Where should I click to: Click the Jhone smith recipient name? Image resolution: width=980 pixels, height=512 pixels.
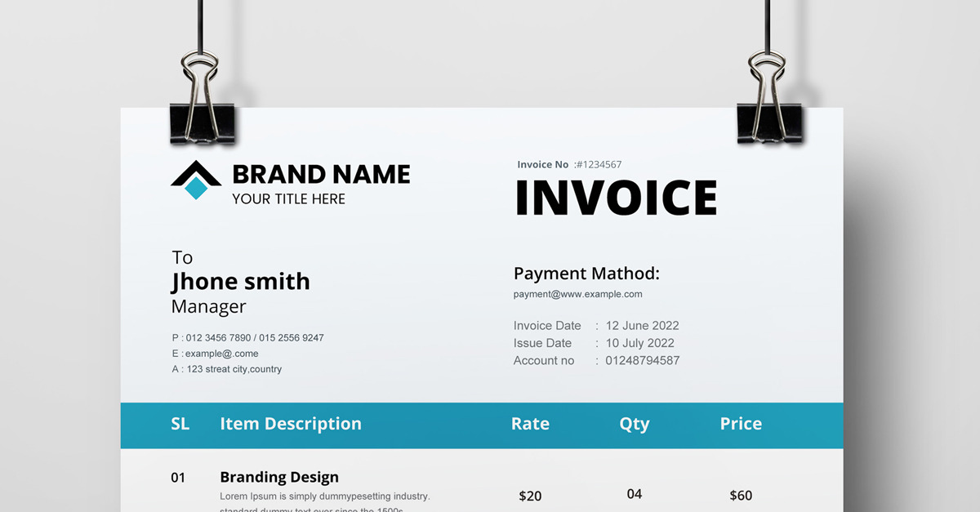click(x=240, y=281)
